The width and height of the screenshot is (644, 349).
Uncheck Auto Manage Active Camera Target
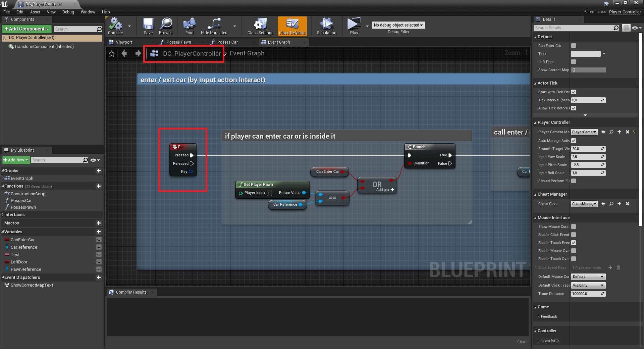pyautogui.click(x=574, y=141)
